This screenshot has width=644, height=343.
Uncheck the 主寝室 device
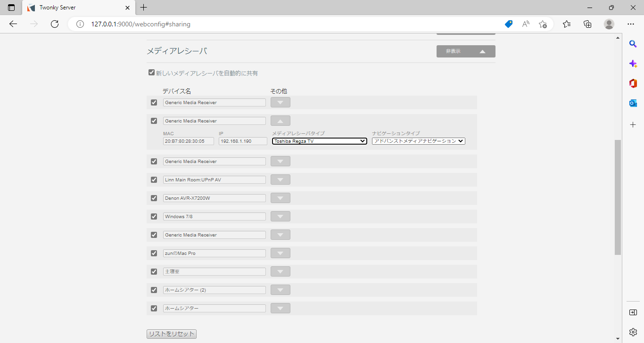154,271
